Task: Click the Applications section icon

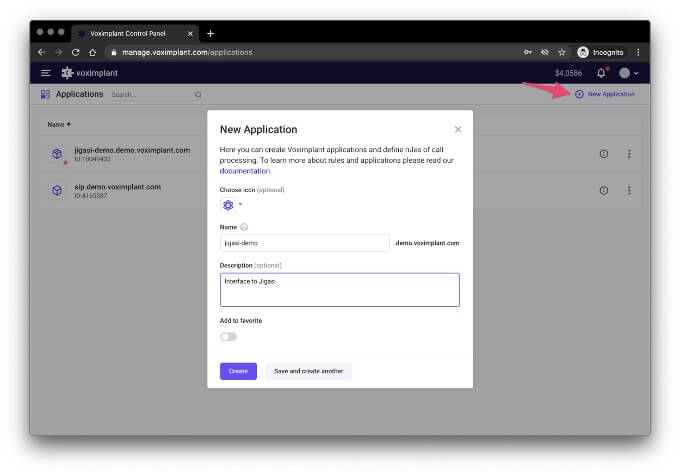Action: pyautogui.click(x=45, y=94)
